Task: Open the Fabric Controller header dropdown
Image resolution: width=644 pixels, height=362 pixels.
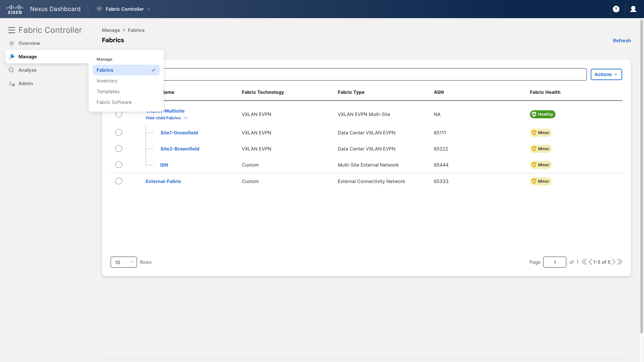Action: (128, 9)
